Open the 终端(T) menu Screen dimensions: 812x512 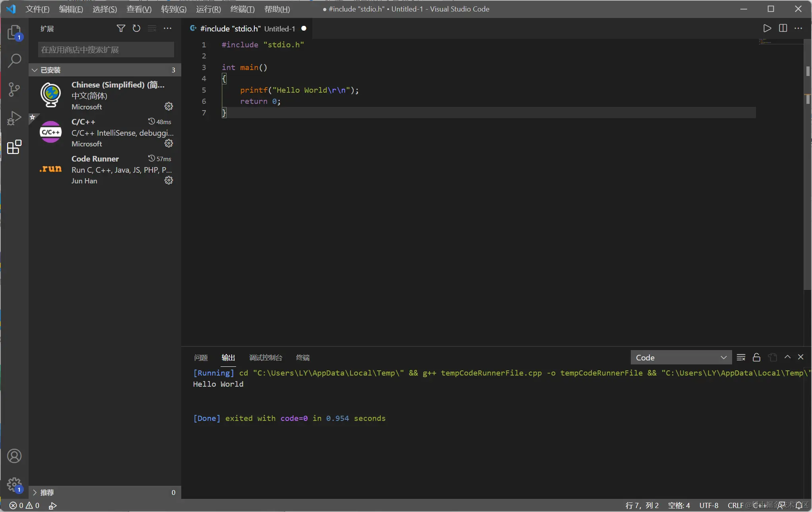pyautogui.click(x=242, y=9)
